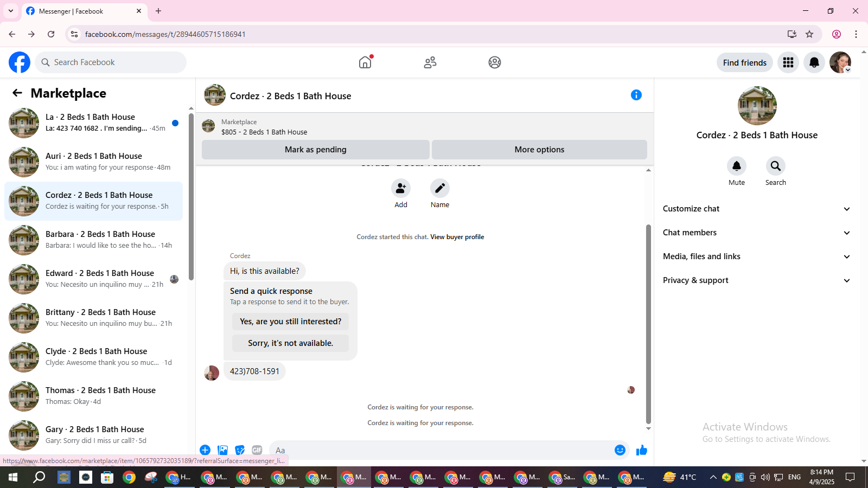Click the Facebook logo
Screen dimensions: 868x488
click(20, 62)
